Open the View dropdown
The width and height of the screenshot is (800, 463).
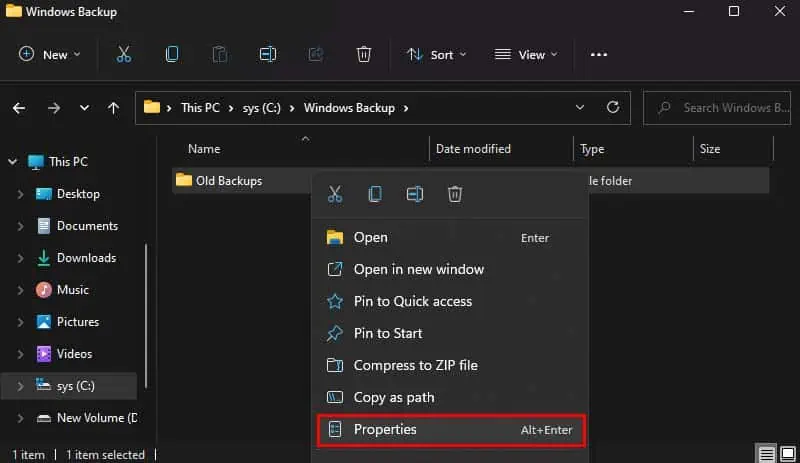click(526, 54)
